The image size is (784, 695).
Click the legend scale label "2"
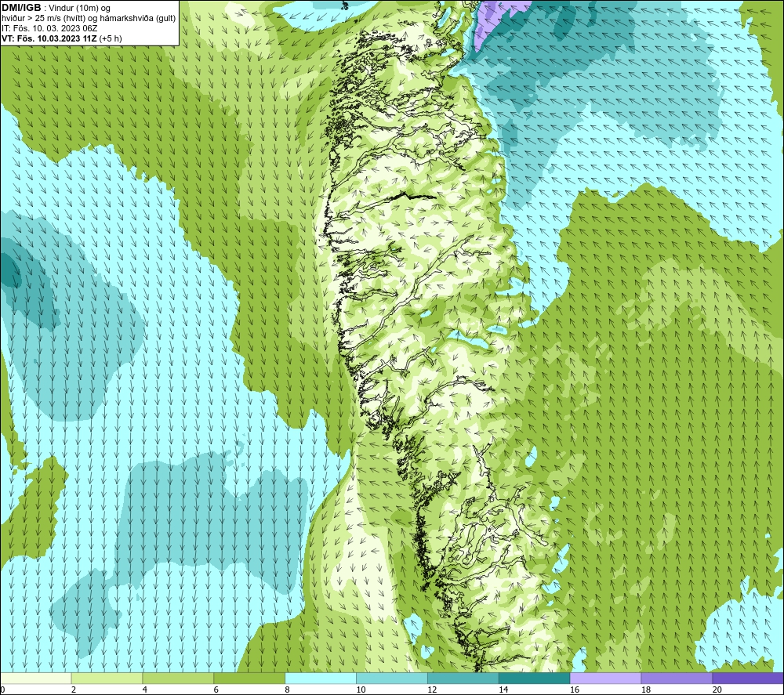point(74,690)
